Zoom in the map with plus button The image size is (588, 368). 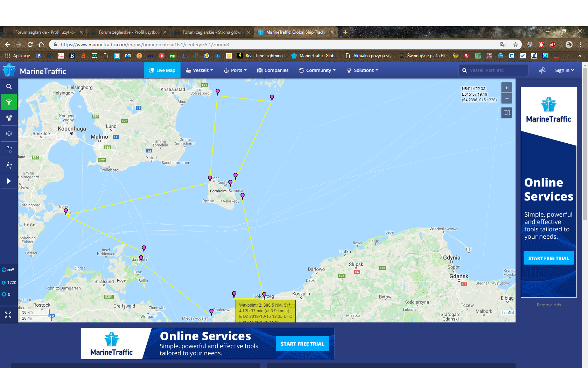[x=506, y=88]
